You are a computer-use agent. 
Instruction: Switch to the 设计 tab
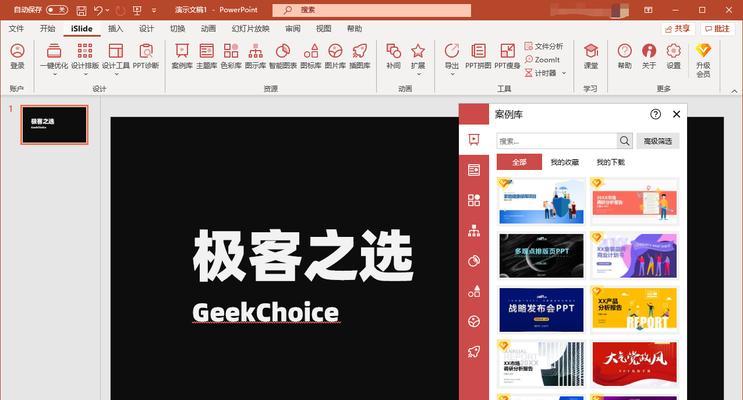[146, 28]
